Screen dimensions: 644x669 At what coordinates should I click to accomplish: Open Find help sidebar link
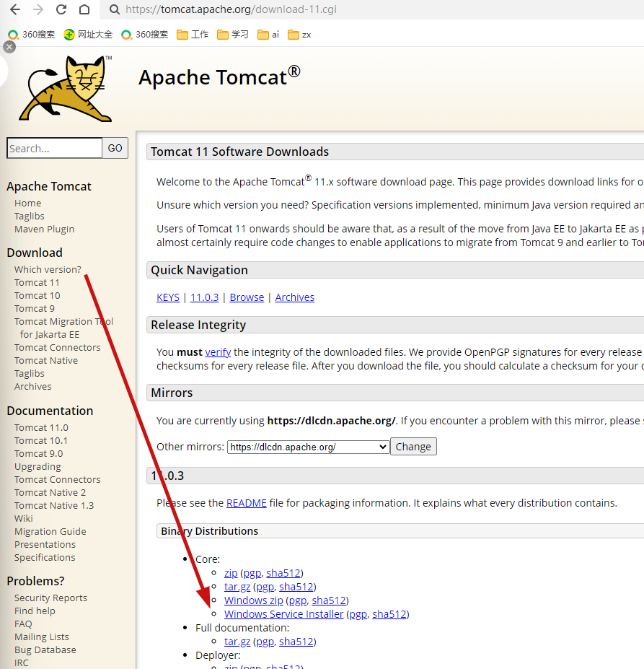click(35, 611)
